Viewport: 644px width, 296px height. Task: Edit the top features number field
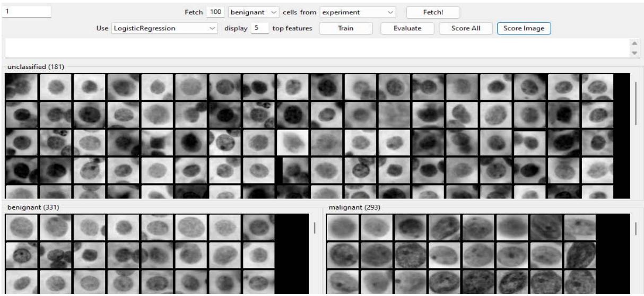259,29
